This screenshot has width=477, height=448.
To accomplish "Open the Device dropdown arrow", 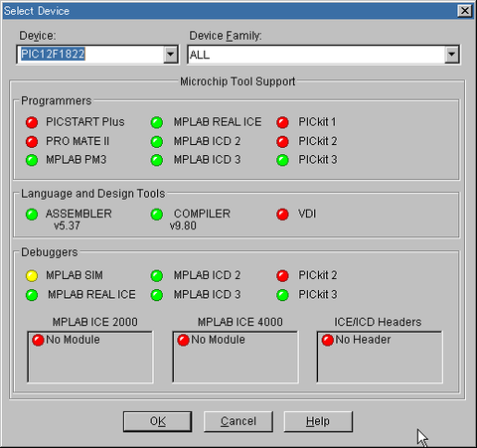I will click(171, 55).
